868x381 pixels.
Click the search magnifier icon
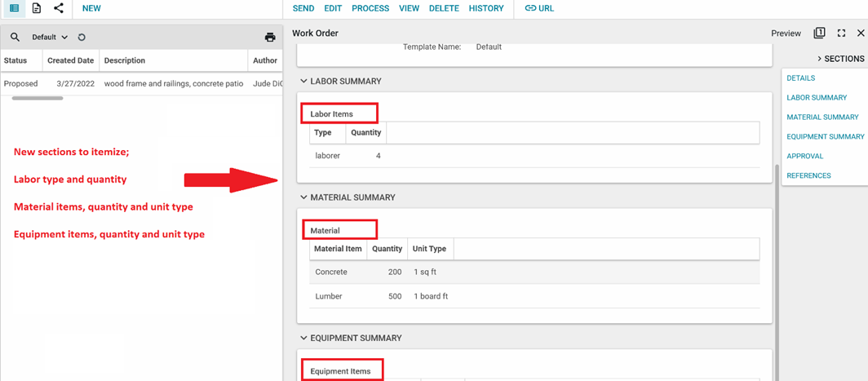tap(15, 38)
